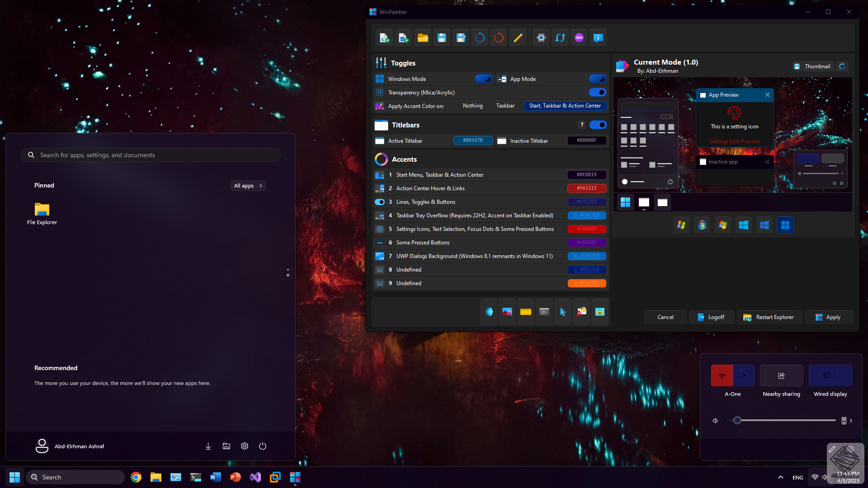Expand All apps in Start menu
The image size is (868, 488).
(x=248, y=186)
